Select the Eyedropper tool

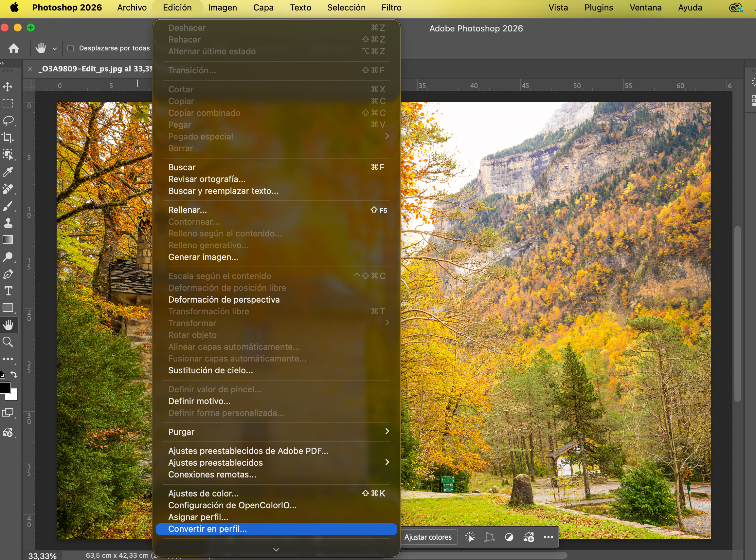pyautogui.click(x=8, y=172)
